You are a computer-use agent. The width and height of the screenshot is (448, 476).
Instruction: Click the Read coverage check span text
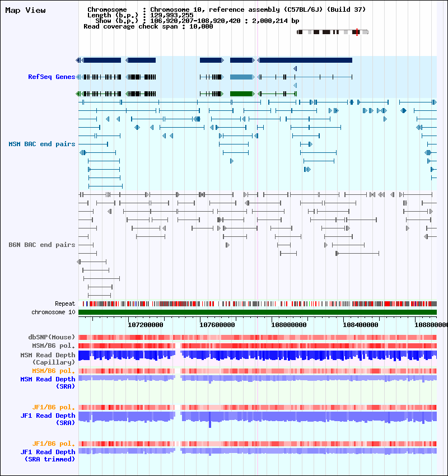click(148, 26)
